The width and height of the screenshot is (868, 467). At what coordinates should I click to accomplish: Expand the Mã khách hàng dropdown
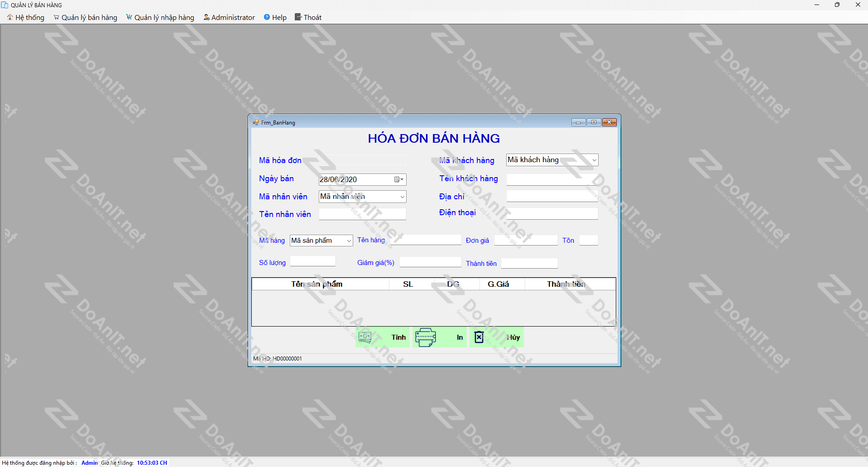594,160
